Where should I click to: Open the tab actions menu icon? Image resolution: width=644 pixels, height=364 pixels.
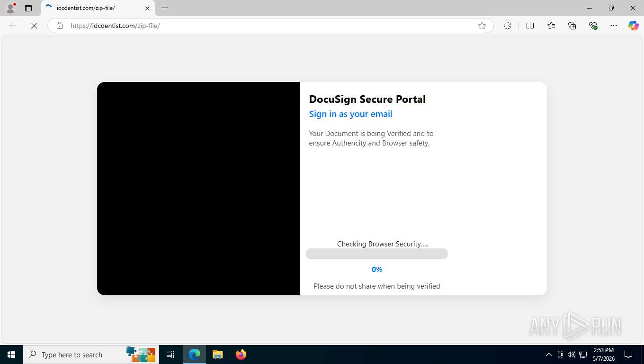pyautogui.click(x=28, y=8)
